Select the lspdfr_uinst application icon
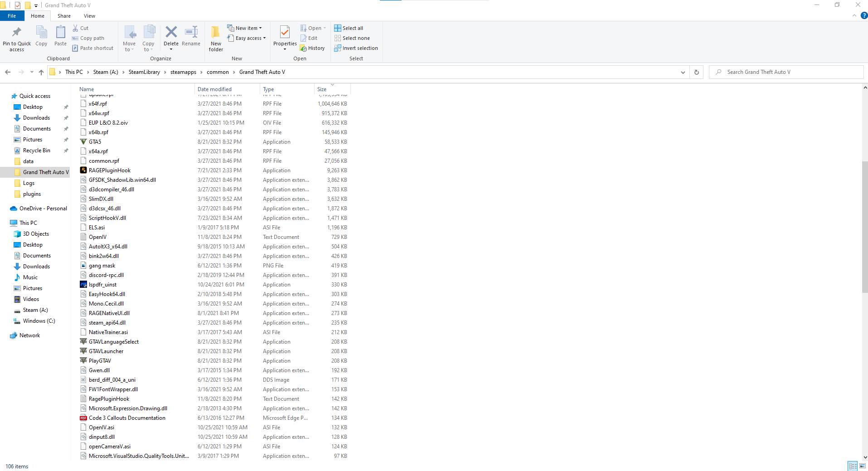 tap(83, 285)
